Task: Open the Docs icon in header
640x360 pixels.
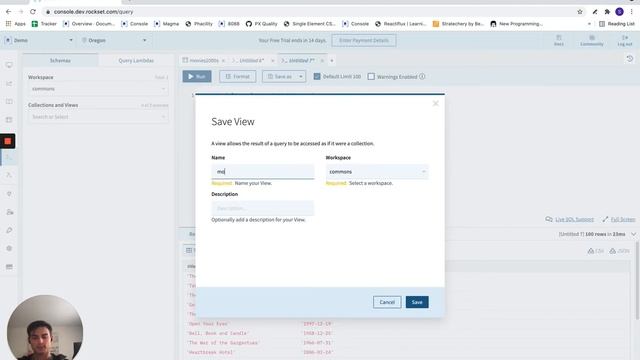Action: [559, 40]
